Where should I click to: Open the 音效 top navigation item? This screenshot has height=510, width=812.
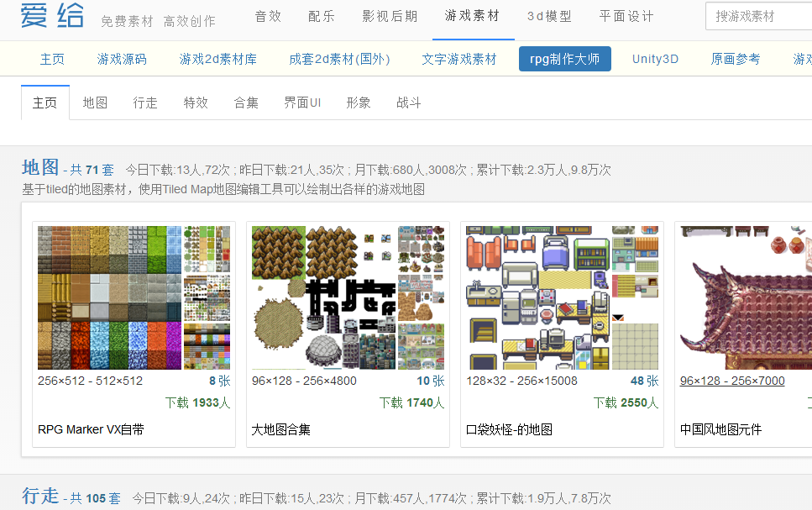(x=268, y=17)
